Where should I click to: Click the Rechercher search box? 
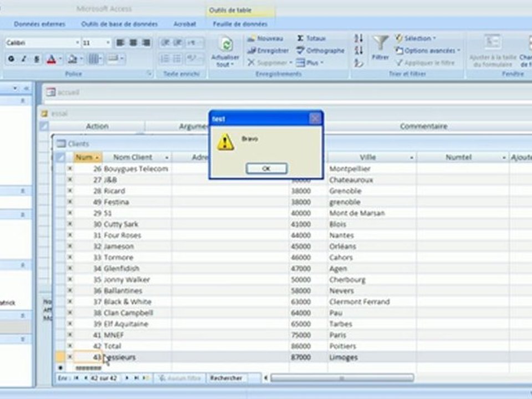click(x=234, y=377)
